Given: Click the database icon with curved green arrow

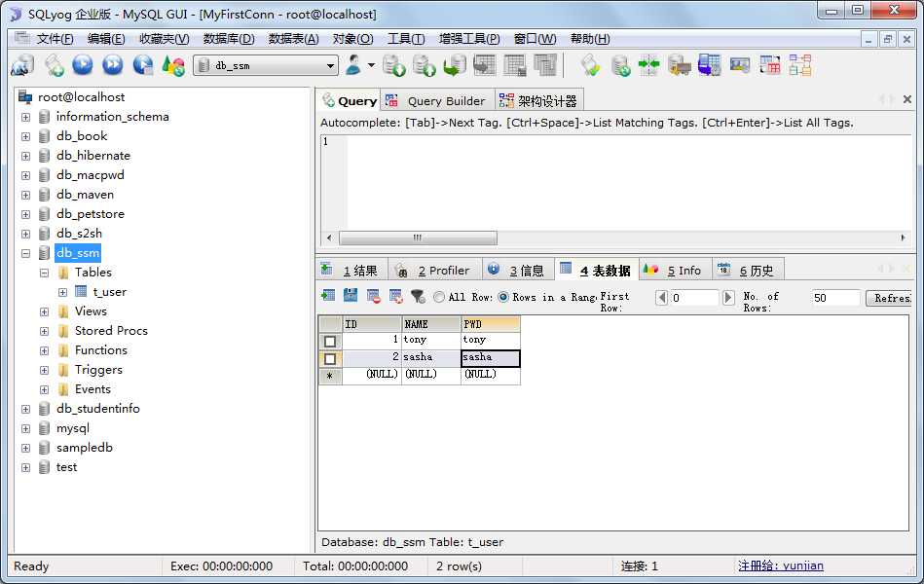Looking at the screenshot, I should (455, 65).
